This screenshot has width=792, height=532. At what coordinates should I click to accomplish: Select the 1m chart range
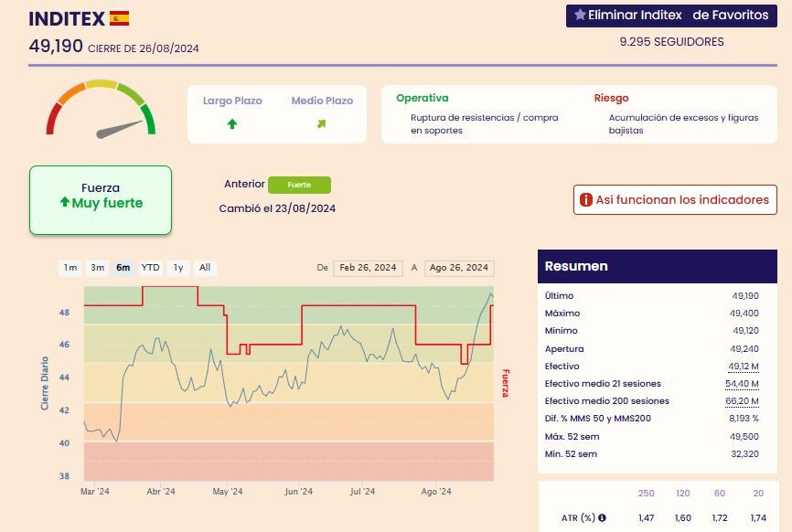coord(70,268)
